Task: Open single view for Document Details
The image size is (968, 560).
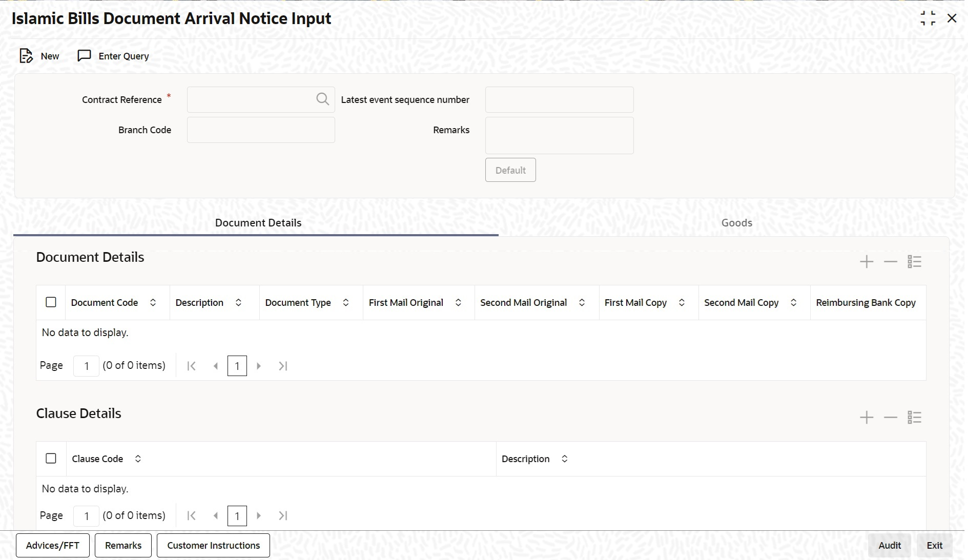Action: tap(914, 262)
